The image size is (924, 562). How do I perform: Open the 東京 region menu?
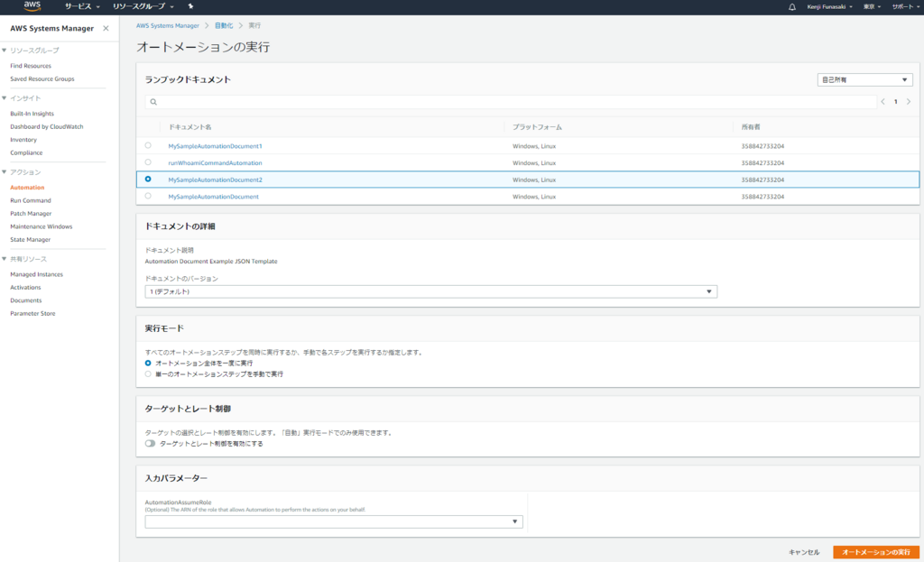[873, 7]
